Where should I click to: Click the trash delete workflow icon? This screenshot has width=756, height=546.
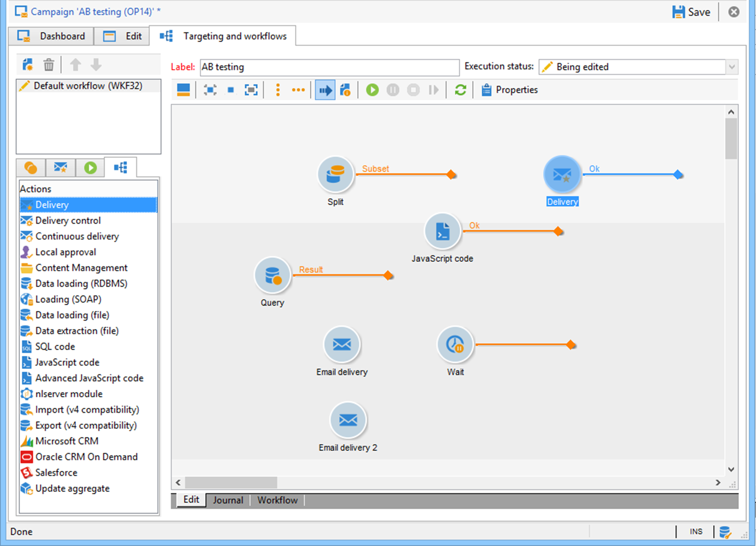[48, 65]
